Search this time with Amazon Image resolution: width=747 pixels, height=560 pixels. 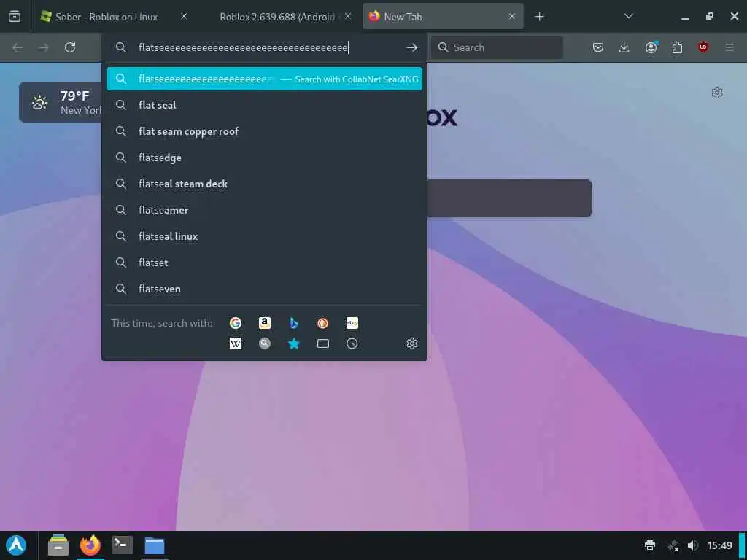[265, 323]
